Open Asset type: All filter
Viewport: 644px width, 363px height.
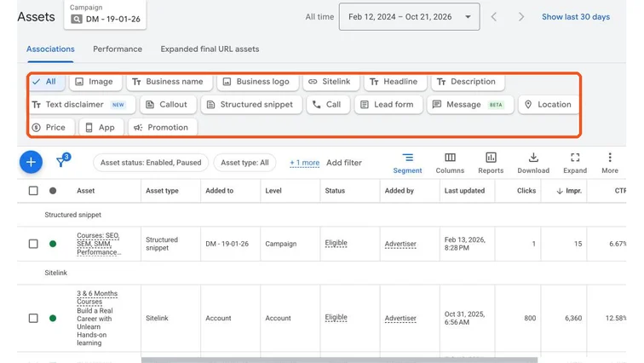[244, 163]
